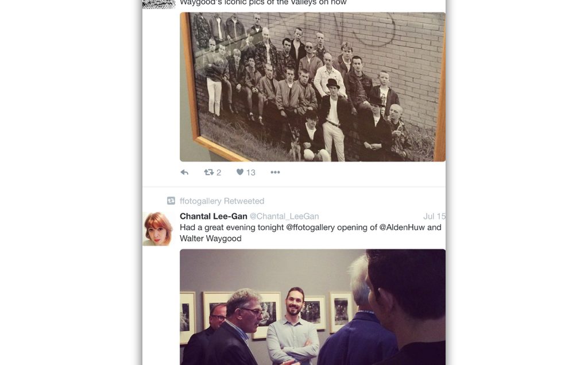Open Chantal Lee-Gan's profile avatar
Image resolution: width=588 pixels, height=365 pixels.
click(x=158, y=229)
